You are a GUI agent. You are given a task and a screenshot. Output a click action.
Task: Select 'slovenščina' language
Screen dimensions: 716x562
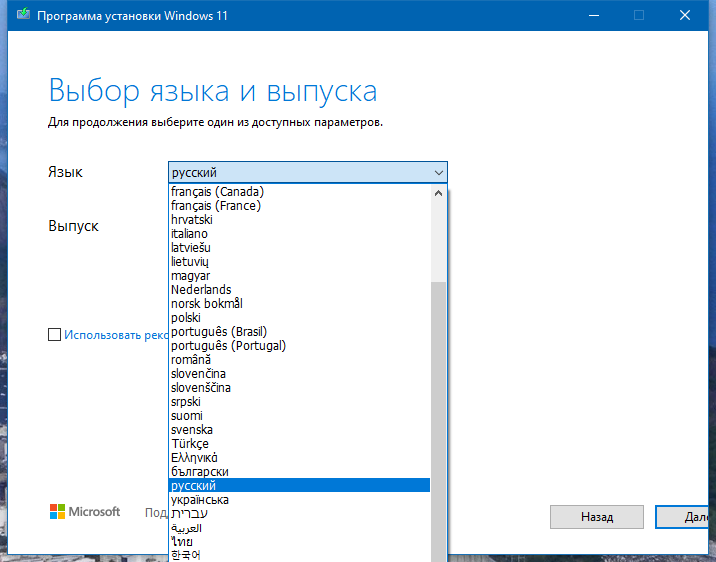299,388
